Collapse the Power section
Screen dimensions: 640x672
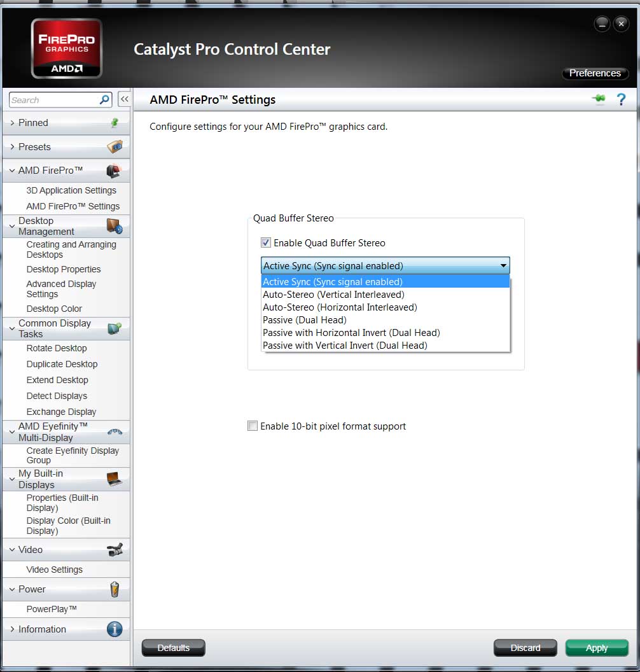click(12, 589)
